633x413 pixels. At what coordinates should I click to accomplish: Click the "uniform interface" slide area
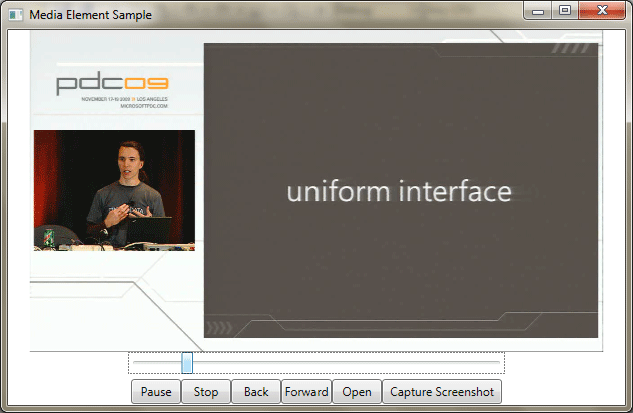[400, 191]
